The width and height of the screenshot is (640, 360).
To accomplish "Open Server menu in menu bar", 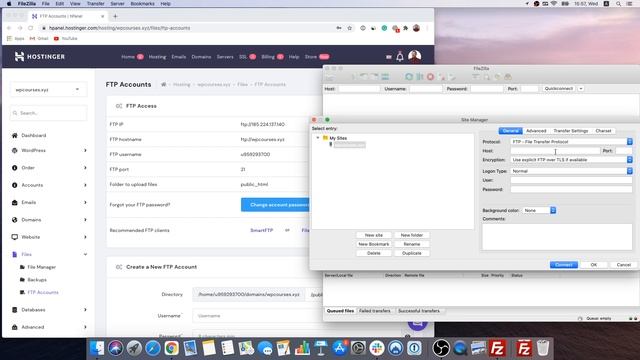I will pos(117,4).
